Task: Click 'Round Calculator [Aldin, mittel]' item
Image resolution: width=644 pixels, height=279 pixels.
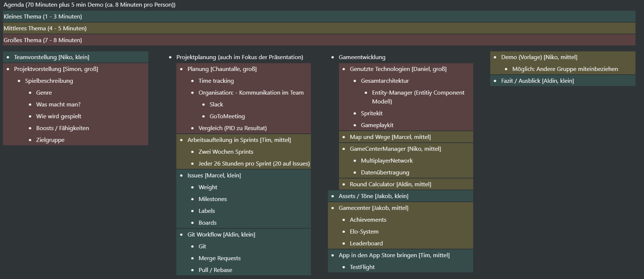Action: [x=390, y=184]
